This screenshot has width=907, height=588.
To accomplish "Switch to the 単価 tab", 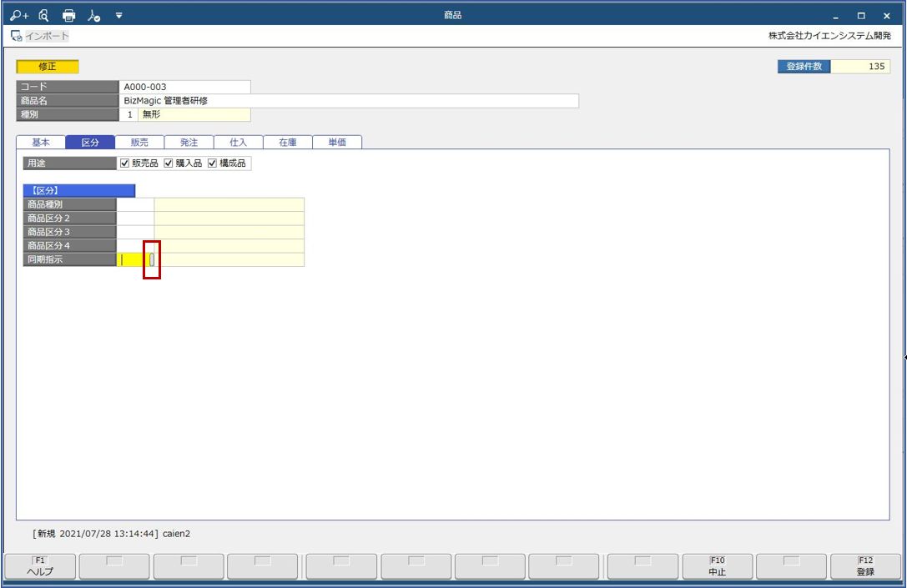I will point(337,143).
